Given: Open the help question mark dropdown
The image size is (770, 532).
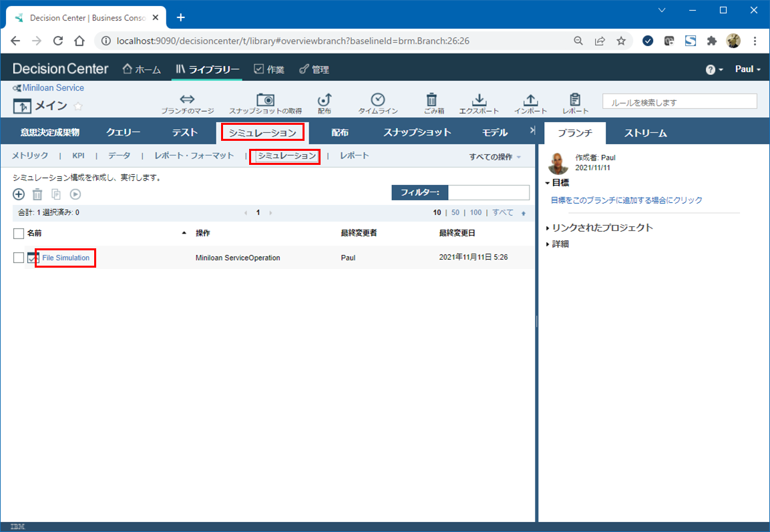Looking at the screenshot, I should point(714,69).
